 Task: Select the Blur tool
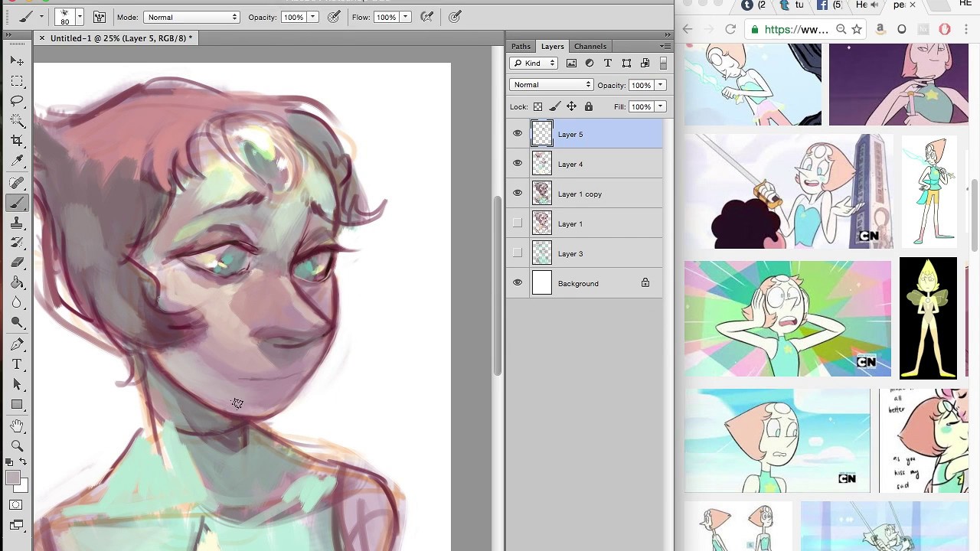pos(17,303)
